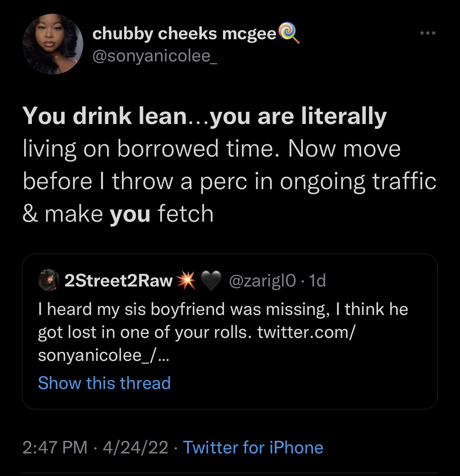Click the collision emoji after 2Street2Raw
The width and height of the screenshot is (460, 476).
click(x=186, y=281)
